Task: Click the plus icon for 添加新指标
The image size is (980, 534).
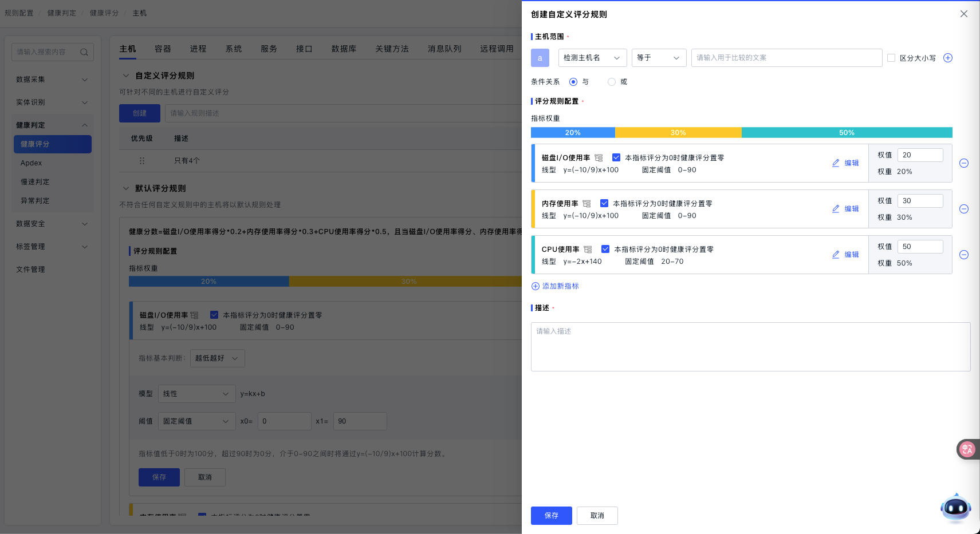Action: click(x=536, y=286)
